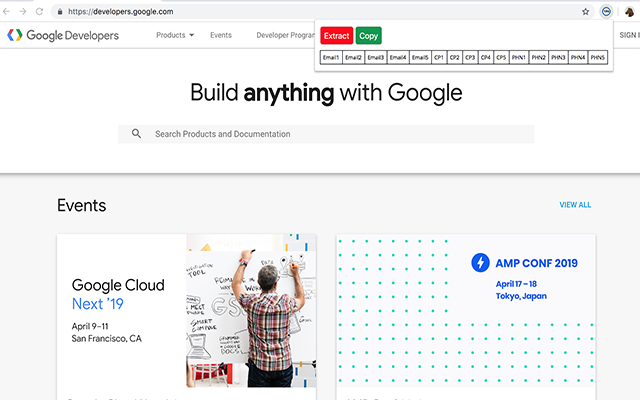Click the browser back arrow
This screenshot has height=400, width=640.
click(x=6, y=11)
